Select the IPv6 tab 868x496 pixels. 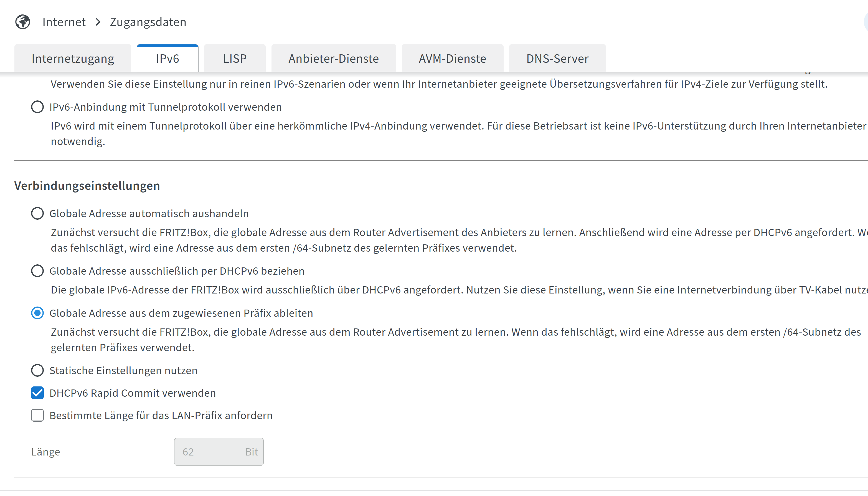pyautogui.click(x=167, y=59)
